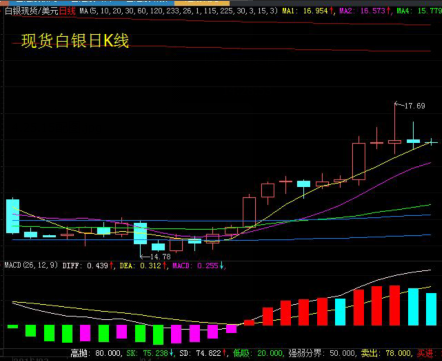The image size is (442, 361).
Task: Select the MA2 16.573 indicator label
Action: coord(365,11)
